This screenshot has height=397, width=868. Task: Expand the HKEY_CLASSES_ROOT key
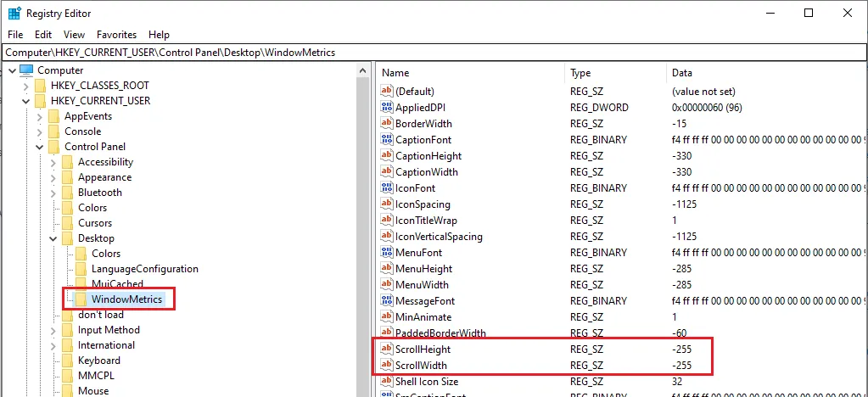pos(25,86)
